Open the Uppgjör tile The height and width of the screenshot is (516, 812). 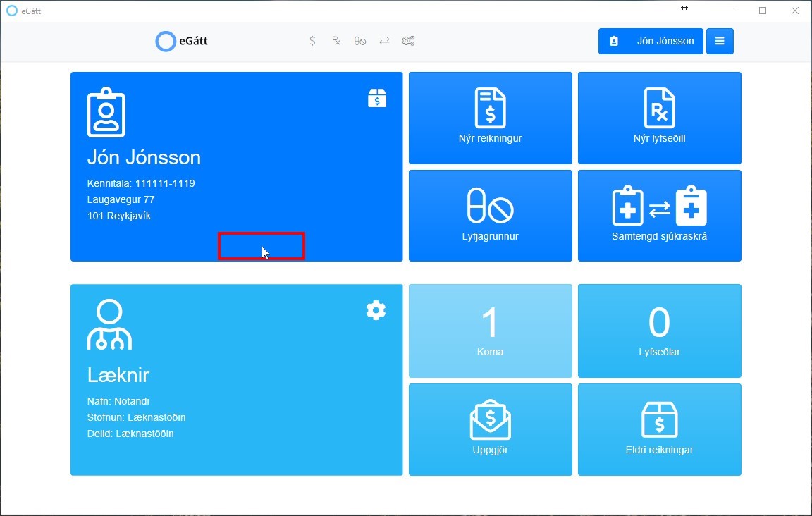tap(491, 429)
